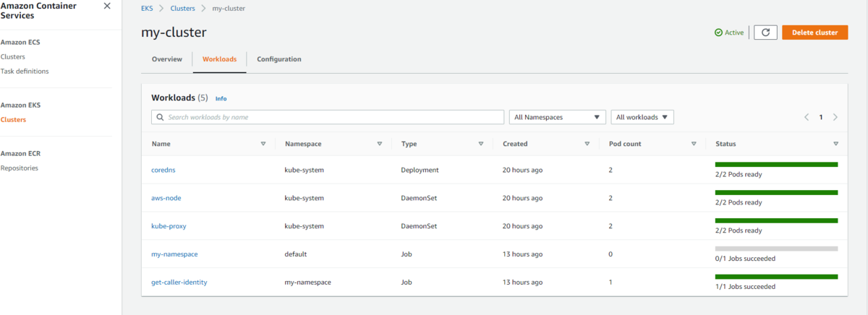Go to EKS in breadcrumb

click(148, 8)
